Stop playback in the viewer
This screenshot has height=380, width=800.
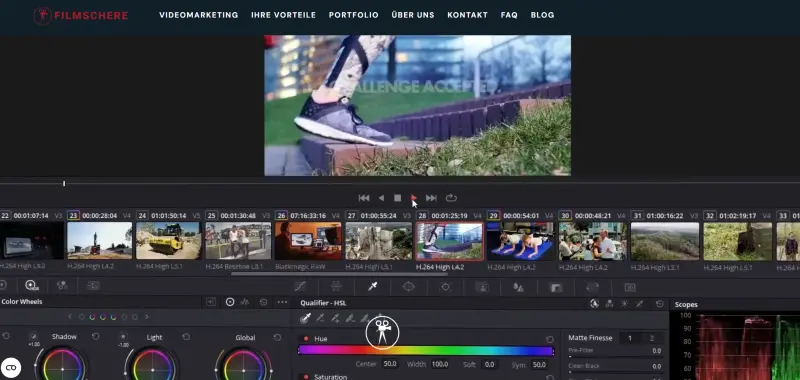pos(397,198)
